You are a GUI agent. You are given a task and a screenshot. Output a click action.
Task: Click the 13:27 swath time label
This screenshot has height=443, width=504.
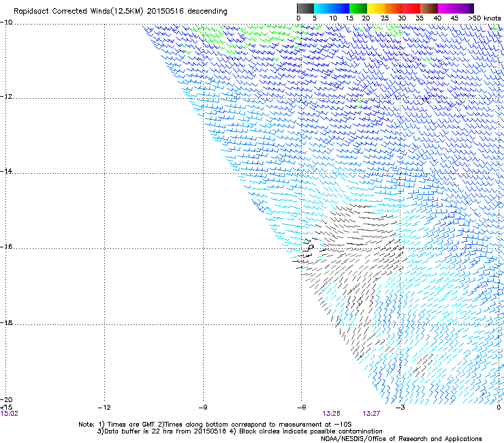(x=371, y=414)
